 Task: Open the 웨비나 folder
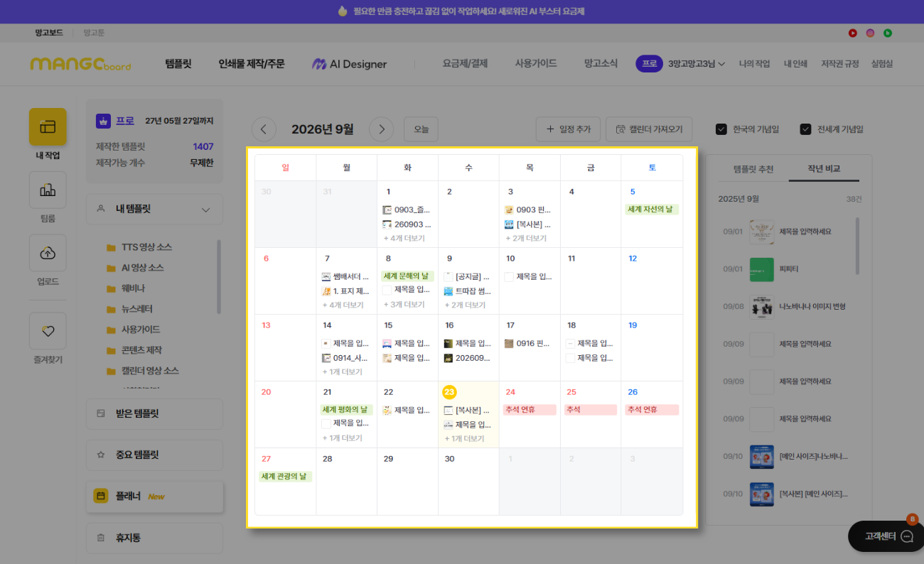[125, 288]
